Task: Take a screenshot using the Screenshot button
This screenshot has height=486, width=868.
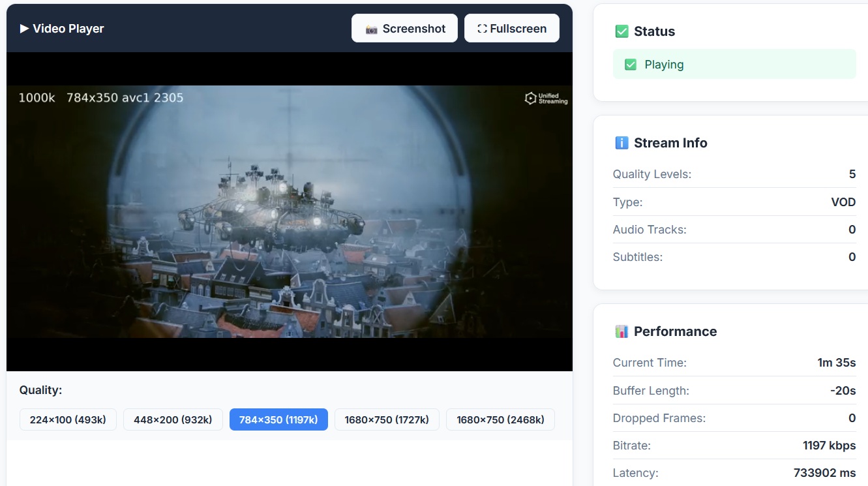Action: tap(404, 28)
